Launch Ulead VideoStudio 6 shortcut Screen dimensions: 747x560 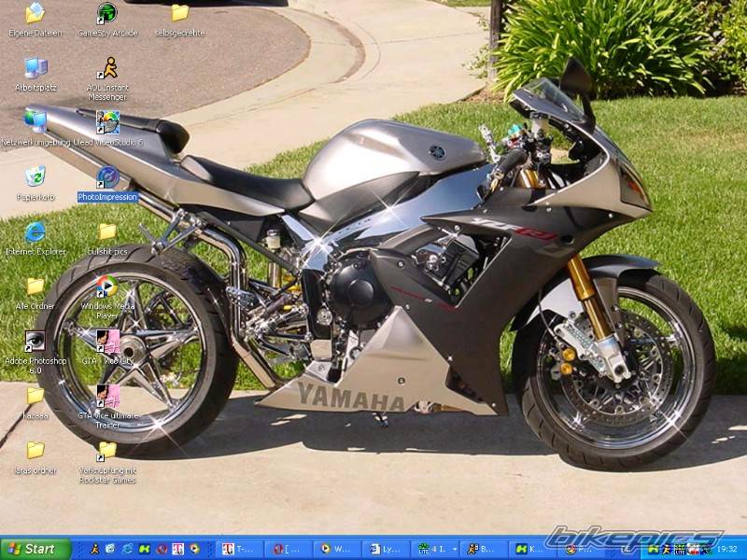click(x=107, y=129)
